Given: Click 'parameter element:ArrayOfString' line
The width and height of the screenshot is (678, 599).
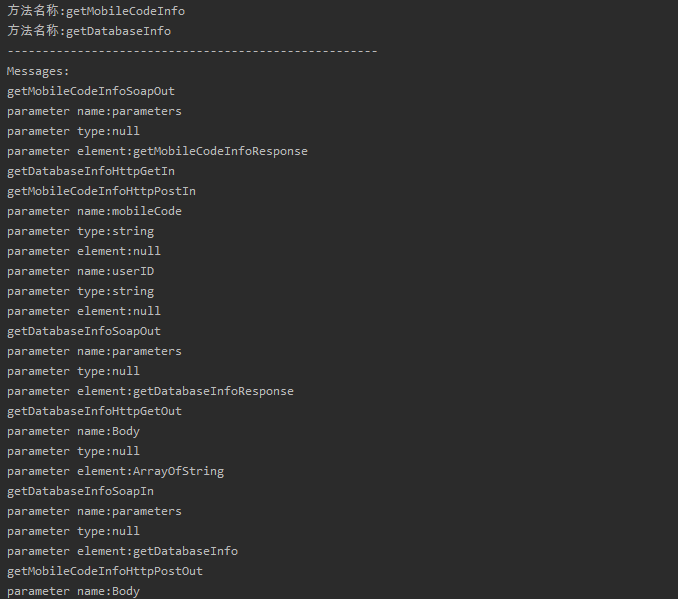Looking at the screenshot, I should [x=115, y=471].
